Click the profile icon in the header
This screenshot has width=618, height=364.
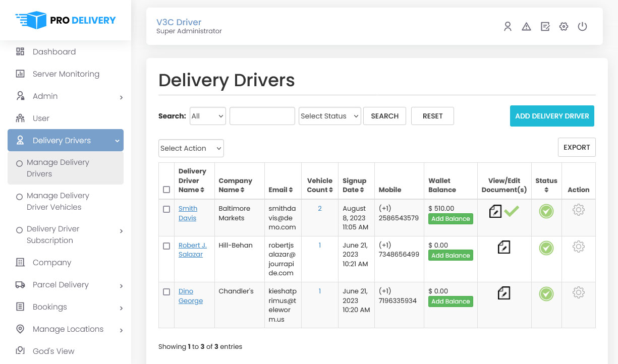[508, 27]
